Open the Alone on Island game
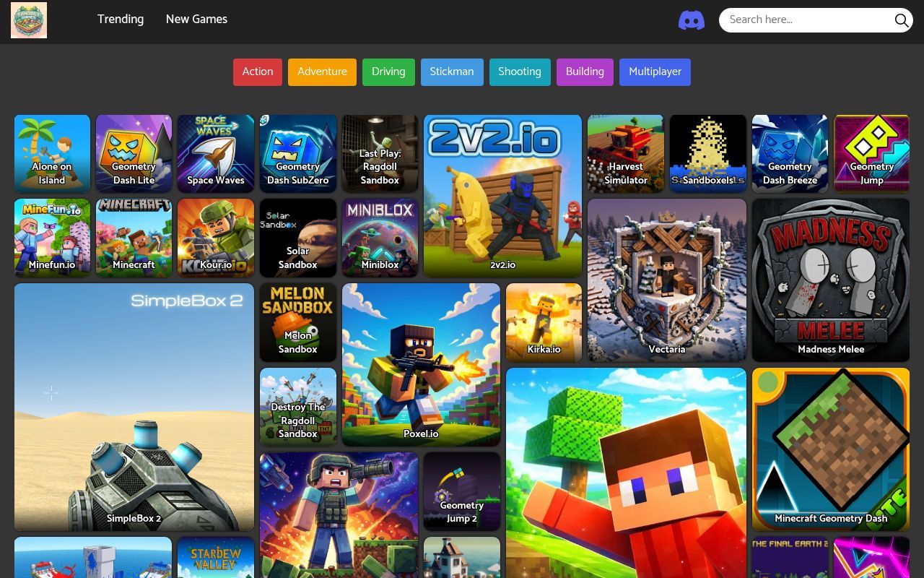The image size is (924, 578). (52, 153)
